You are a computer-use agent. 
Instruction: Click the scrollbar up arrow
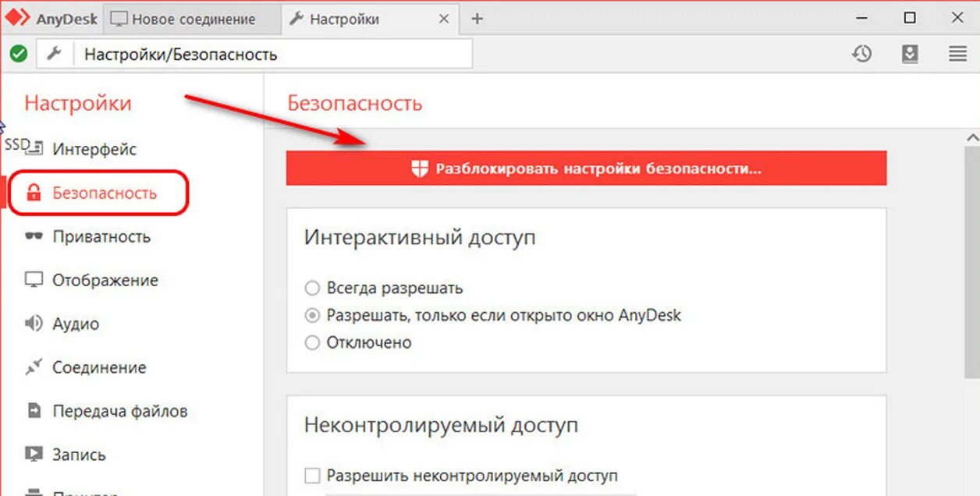click(971, 136)
